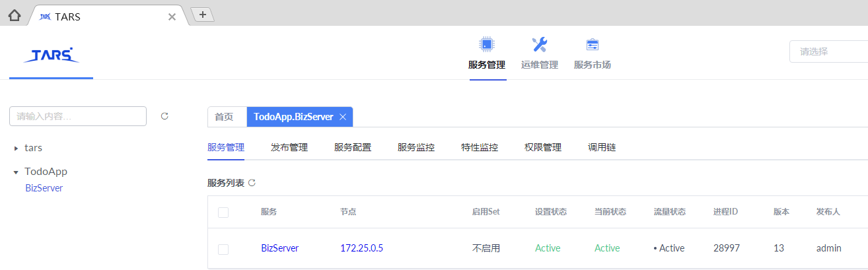The height and width of the screenshot is (270, 868).
Task: Open the 请选择 dropdown
Action: point(829,51)
